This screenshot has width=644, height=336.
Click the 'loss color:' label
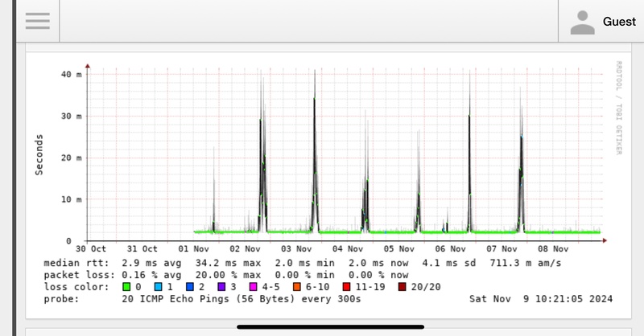[76, 287]
